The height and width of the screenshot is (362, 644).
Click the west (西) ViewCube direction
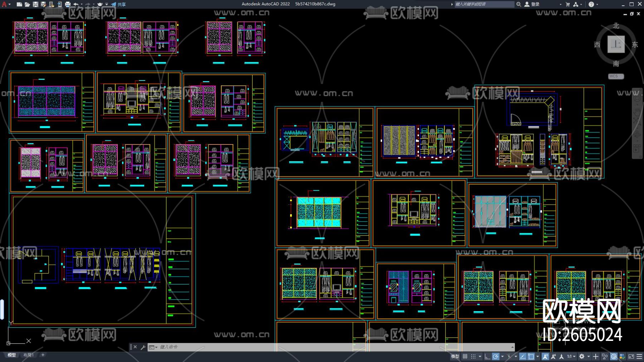[x=597, y=45]
